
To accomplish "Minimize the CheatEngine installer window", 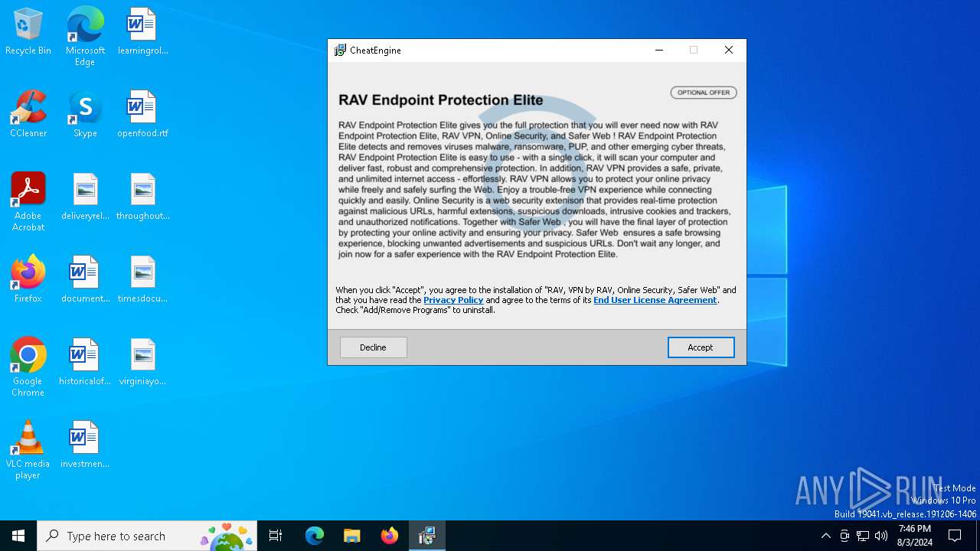I will click(658, 51).
